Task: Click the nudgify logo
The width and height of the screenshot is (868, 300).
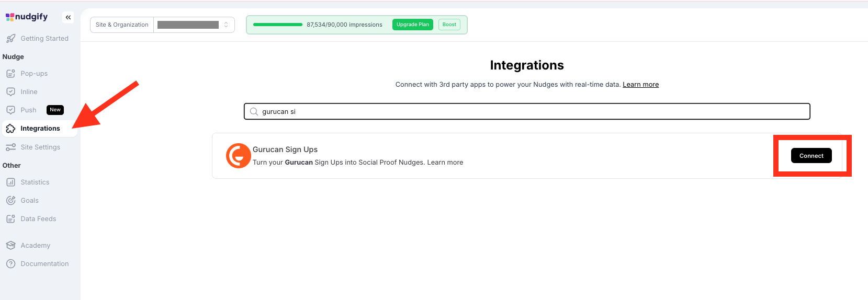Action: 27,17
